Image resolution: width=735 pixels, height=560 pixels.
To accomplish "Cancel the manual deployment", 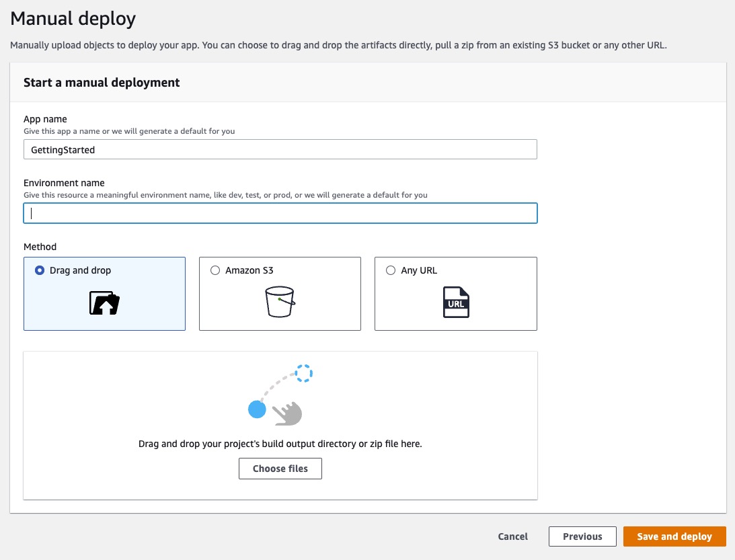I will [x=512, y=536].
